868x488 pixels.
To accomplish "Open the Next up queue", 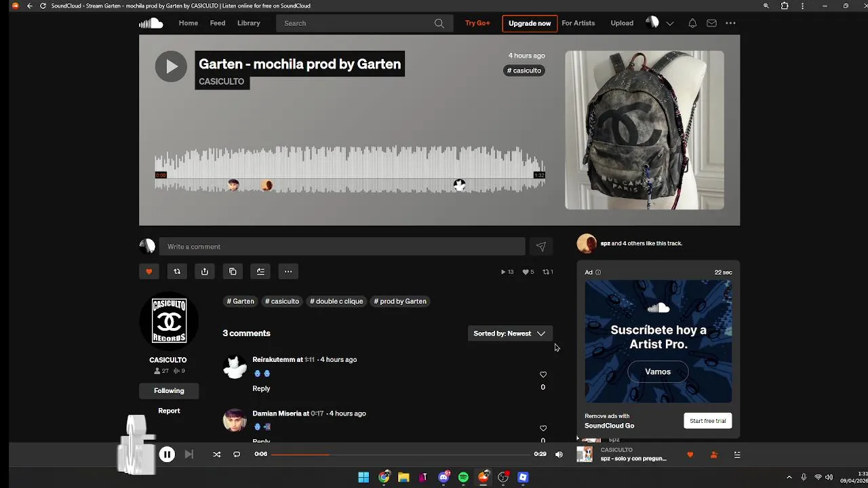I will pyautogui.click(x=737, y=455).
